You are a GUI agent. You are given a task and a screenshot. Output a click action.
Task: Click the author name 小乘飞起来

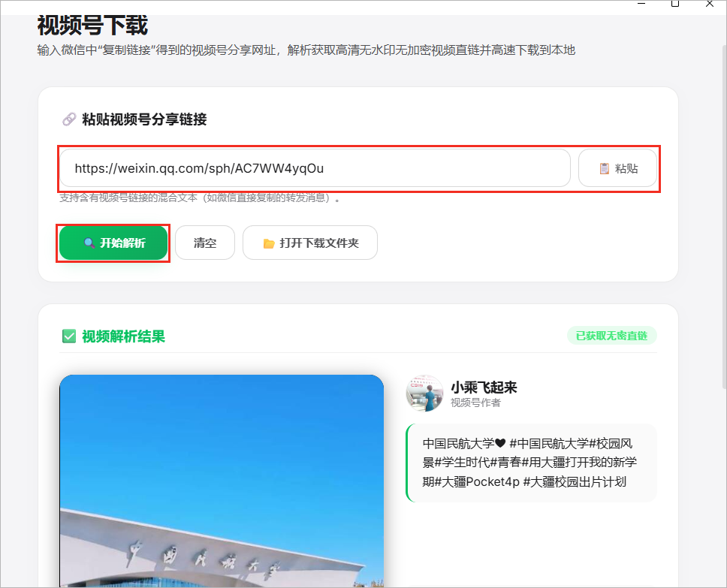coord(484,387)
